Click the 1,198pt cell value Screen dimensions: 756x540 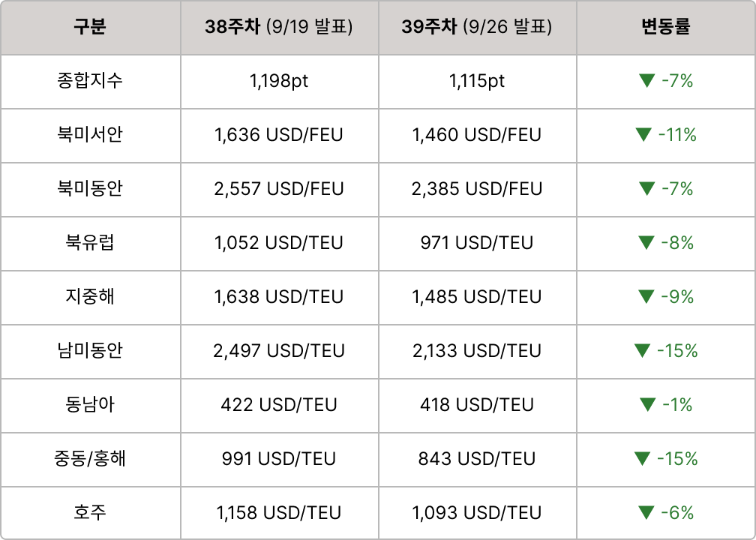(279, 81)
